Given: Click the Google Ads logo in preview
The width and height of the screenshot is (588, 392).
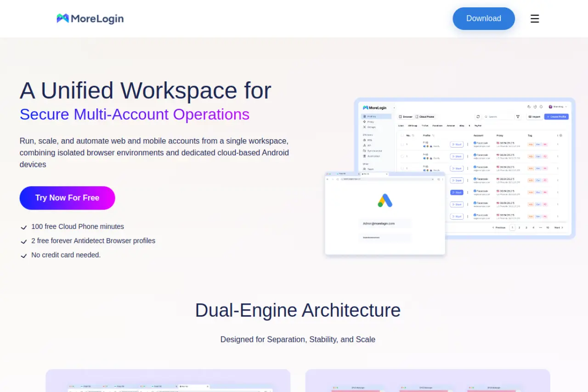Looking at the screenshot, I should point(385,200).
